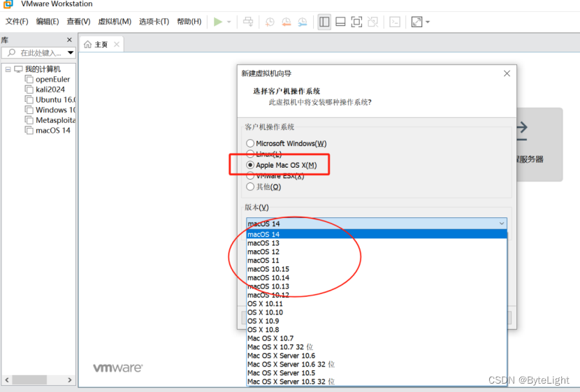Viewport: 580px width, 392px height.
Task: Click the green power on play button
Action: coord(218,22)
